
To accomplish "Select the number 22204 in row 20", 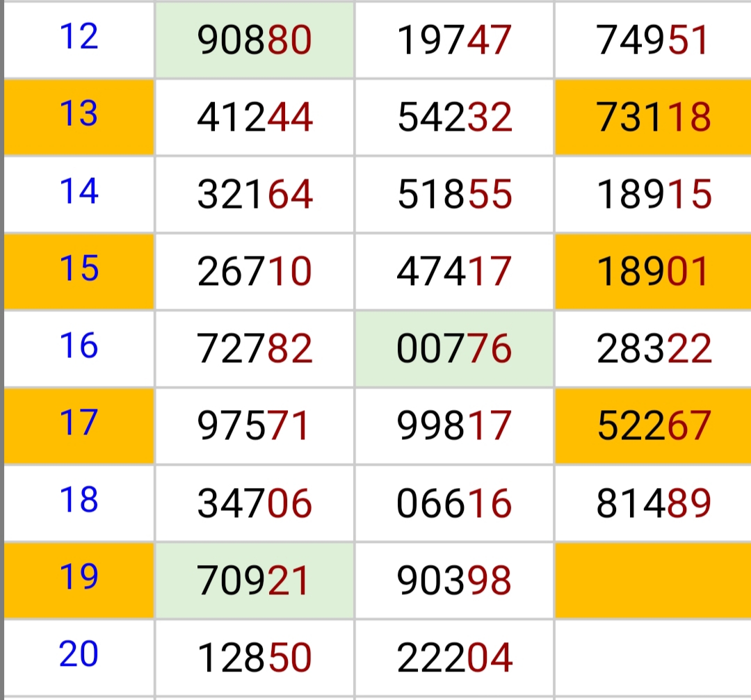I will [x=454, y=658].
